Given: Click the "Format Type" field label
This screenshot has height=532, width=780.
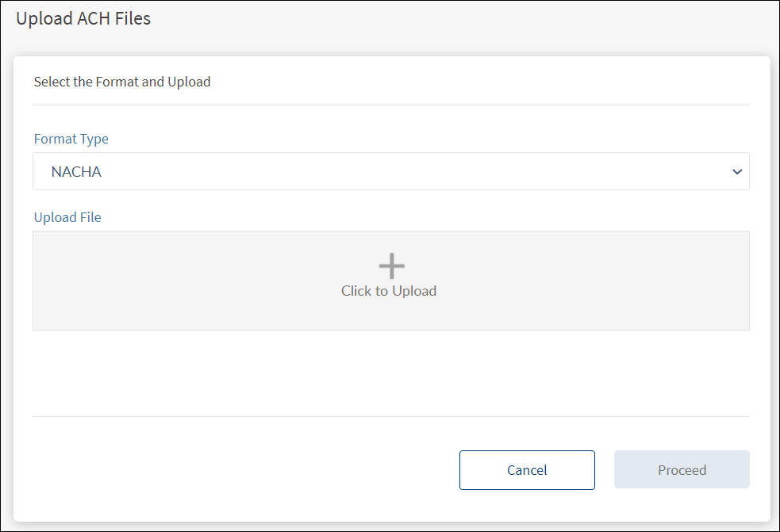Looking at the screenshot, I should [x=71, y=139].
